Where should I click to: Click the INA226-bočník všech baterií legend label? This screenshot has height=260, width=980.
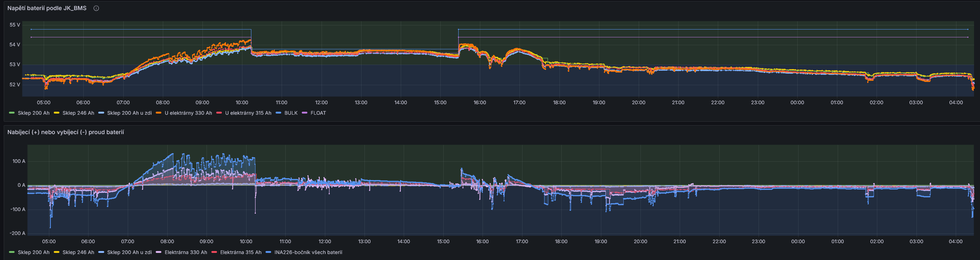[x=308, y=253]
